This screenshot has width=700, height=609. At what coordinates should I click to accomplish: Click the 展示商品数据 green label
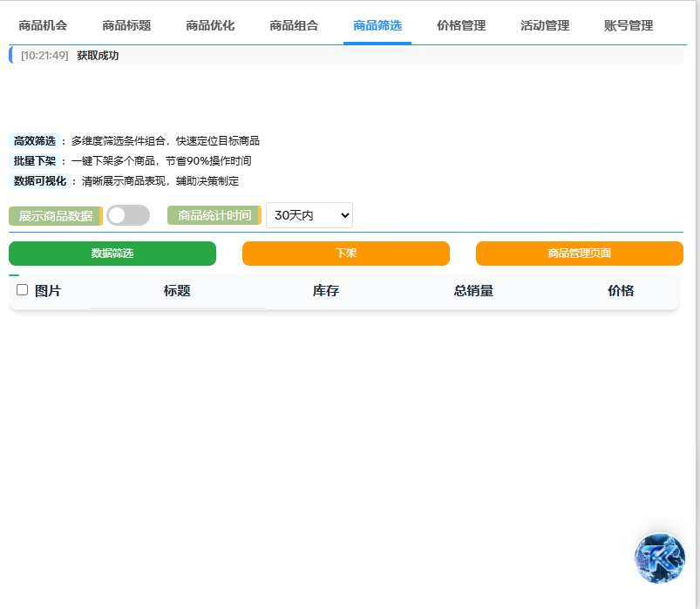point(53,215)
